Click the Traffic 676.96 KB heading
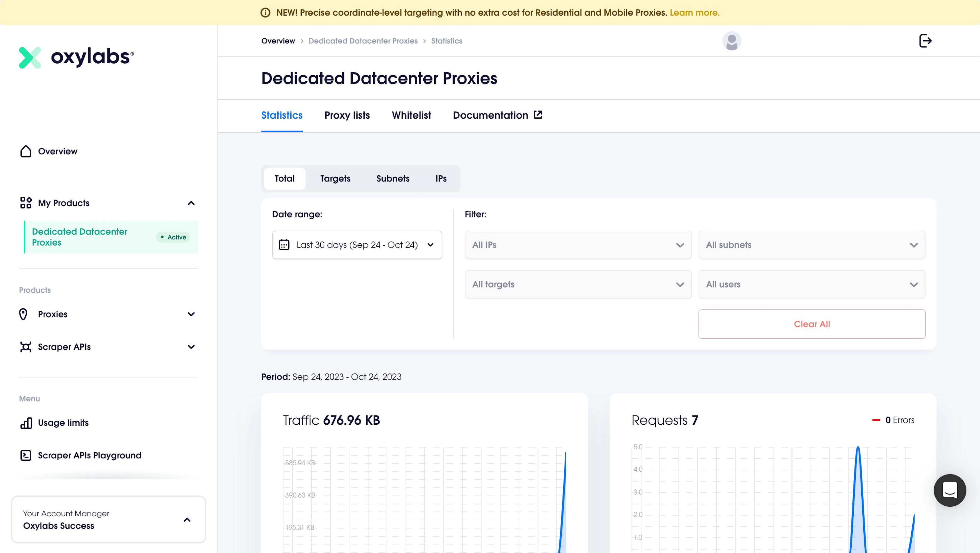This screenshot has width=980, height=553. pos(331,420)
